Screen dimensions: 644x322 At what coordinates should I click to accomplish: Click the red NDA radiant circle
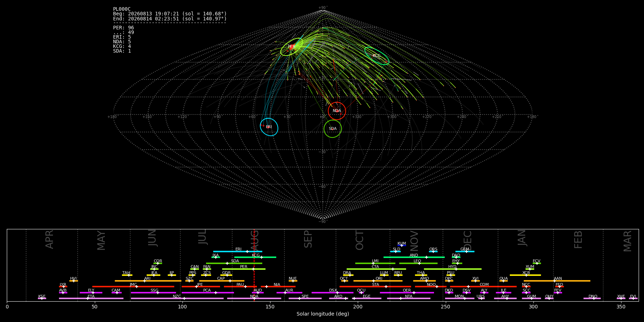[337, 111]
